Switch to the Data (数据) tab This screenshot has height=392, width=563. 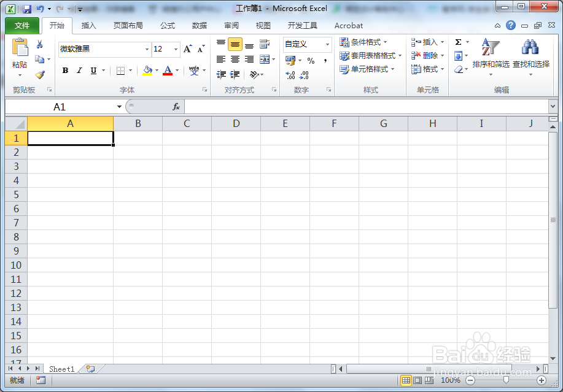pos(200,26)
